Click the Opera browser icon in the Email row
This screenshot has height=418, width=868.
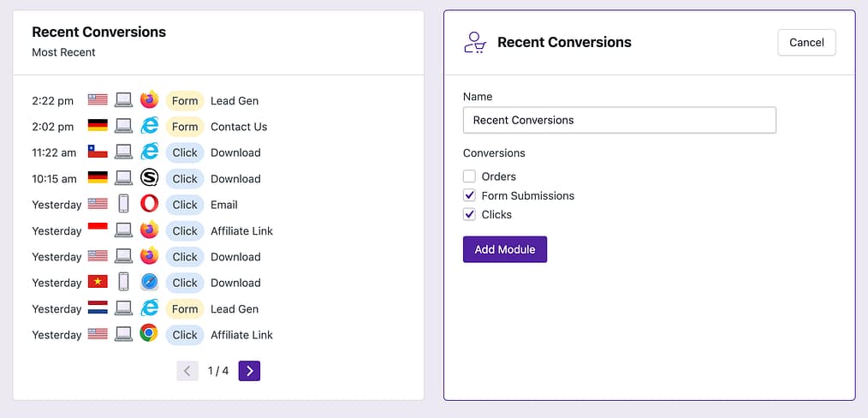coord(149,205)
